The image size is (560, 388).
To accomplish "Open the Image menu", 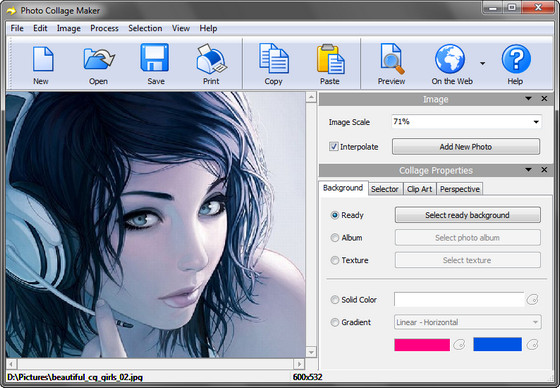I will click(69, 28).
